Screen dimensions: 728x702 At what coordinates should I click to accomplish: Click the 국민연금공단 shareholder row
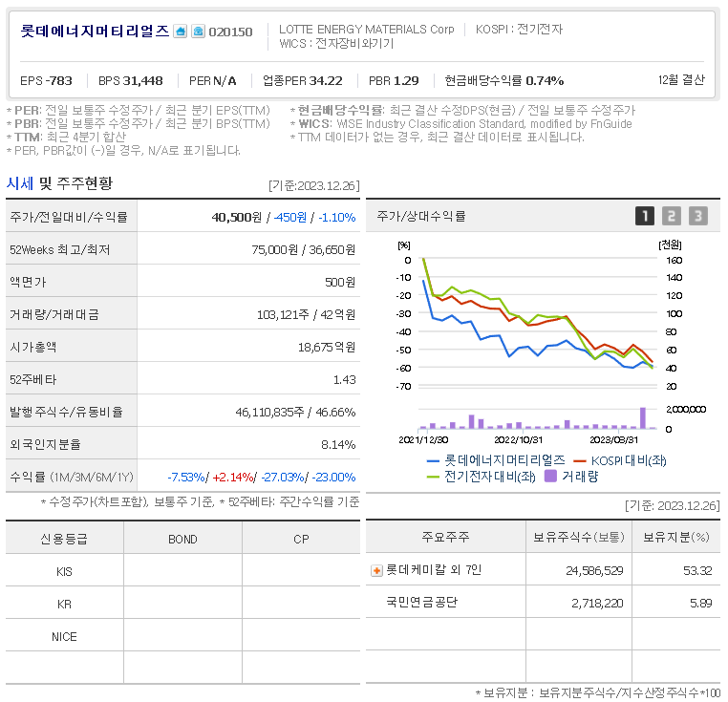point(544,603)
